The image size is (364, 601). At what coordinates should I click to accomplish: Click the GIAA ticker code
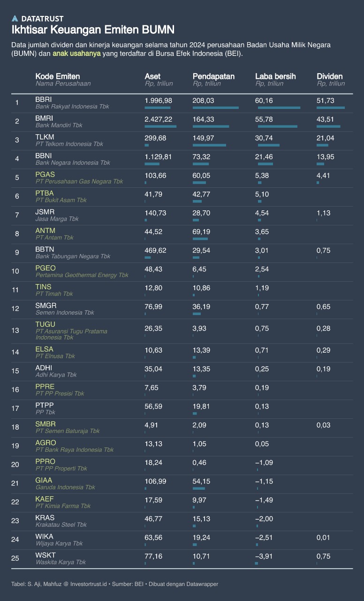pyautogui.click(x=44, y=480)
